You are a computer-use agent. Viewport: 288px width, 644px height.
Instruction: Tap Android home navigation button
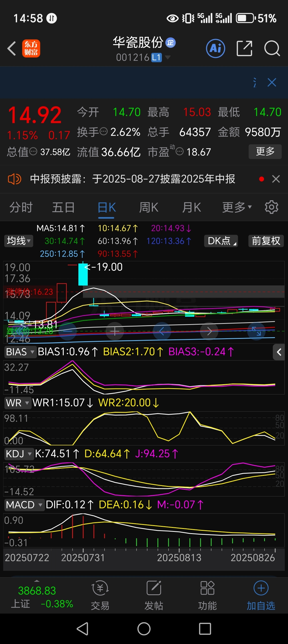tap(144, 629)
